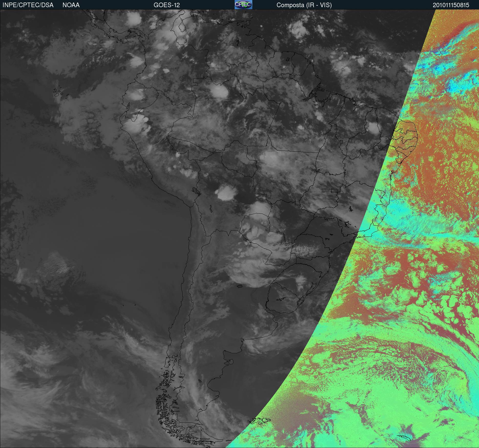Click the NOAA label in the header

point(71,5)
